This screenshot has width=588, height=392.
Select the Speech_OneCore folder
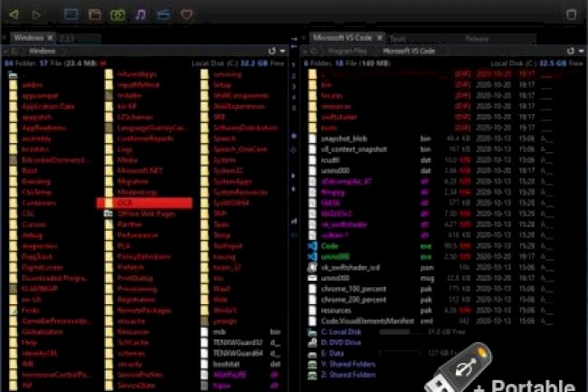[x=240, y=149]
